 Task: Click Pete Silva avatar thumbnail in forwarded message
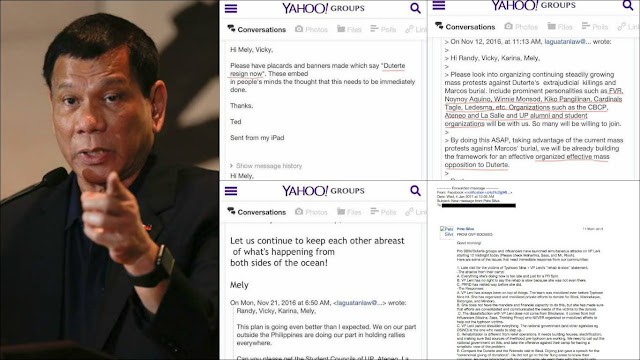coord(447,231)
